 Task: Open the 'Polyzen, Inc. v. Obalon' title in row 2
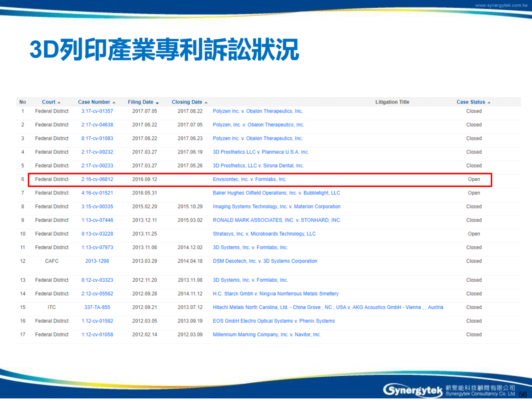pos(258,125)
